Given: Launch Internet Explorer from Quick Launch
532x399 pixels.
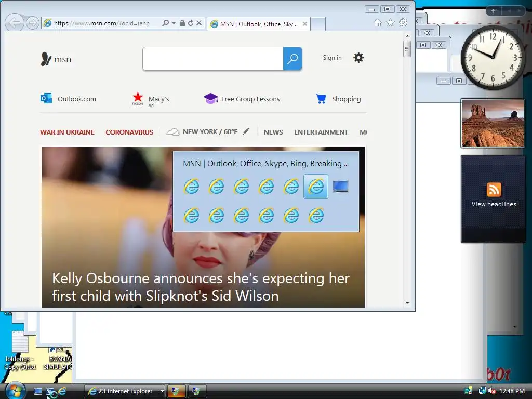Looking at the screenshot, I should (x=62, y=391).
